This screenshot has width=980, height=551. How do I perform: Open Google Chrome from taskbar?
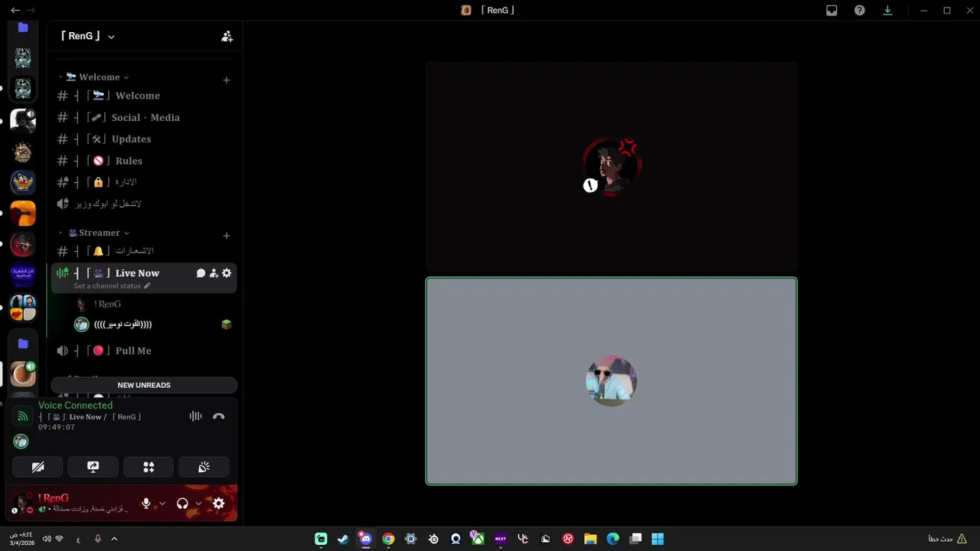click(x=388, y=539)
